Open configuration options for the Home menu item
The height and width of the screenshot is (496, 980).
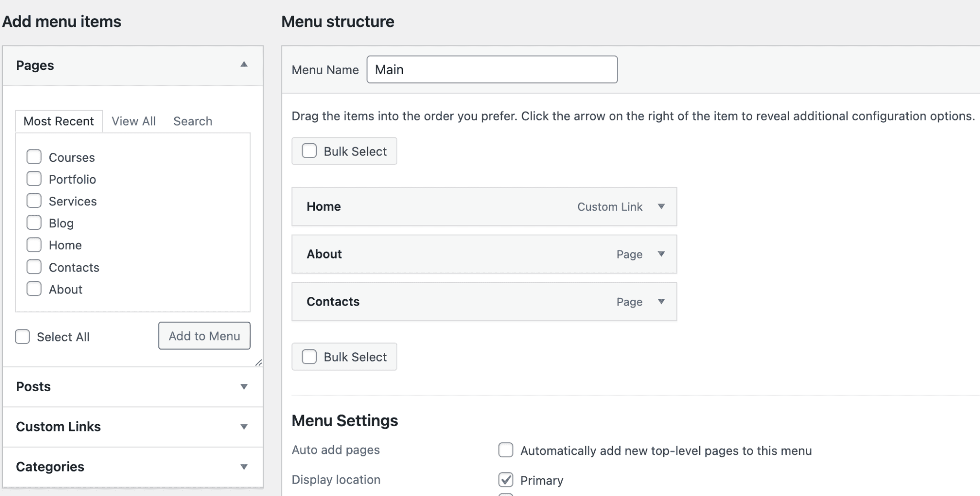click(x=662, y=206)
